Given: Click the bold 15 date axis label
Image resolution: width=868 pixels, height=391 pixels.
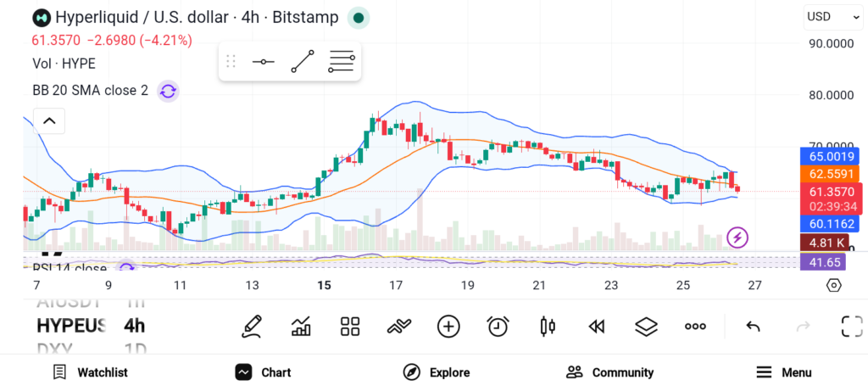Looking at the screenshot, I should pyautogui.click(x=324, y=285).
